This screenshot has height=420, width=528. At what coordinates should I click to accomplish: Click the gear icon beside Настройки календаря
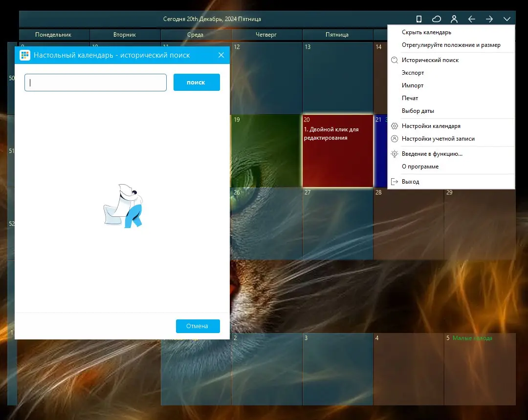tap(395, 126)
